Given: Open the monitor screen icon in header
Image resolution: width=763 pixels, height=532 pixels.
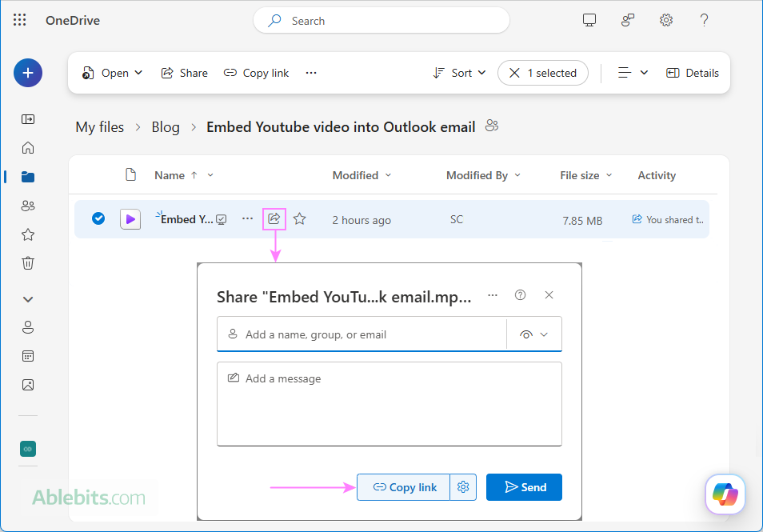Looking at the screenshot, I should pyautogui.click(x=589, y=20).
